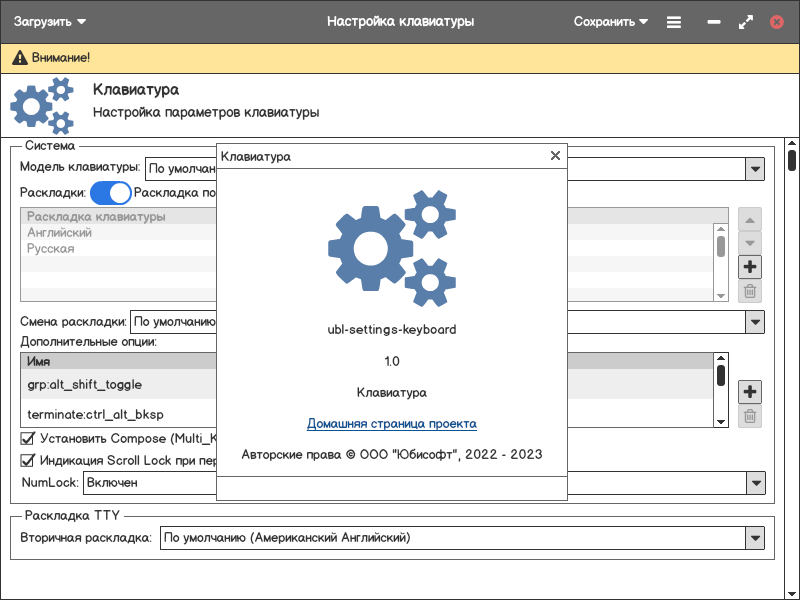Open Домашняя страница проекта link
800x600 pixels.
tap(391, 424)
